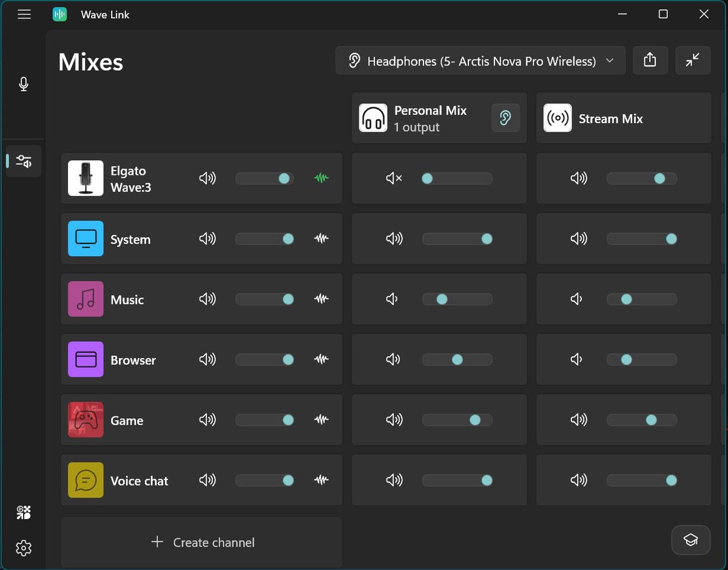Open the Marketplace apps icon in sidebar
728x570 pixels.
[x=24, y=512]
